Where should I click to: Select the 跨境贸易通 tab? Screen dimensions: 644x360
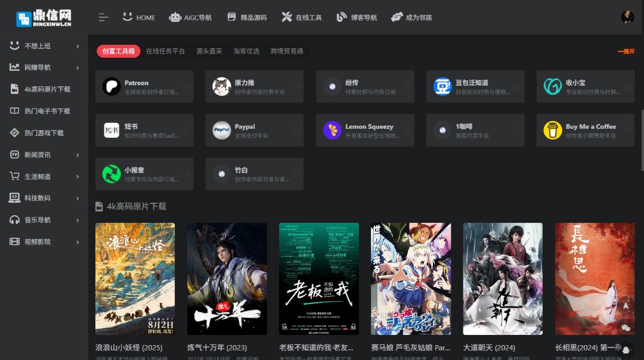point(287,51)
